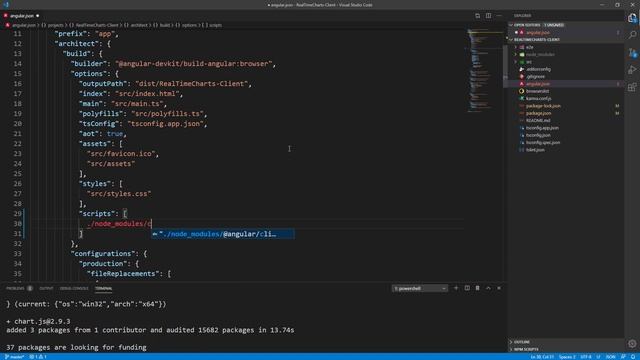Click the angular.json tab's Angular icon
This screenshot has width=640, height=360.
6,16
